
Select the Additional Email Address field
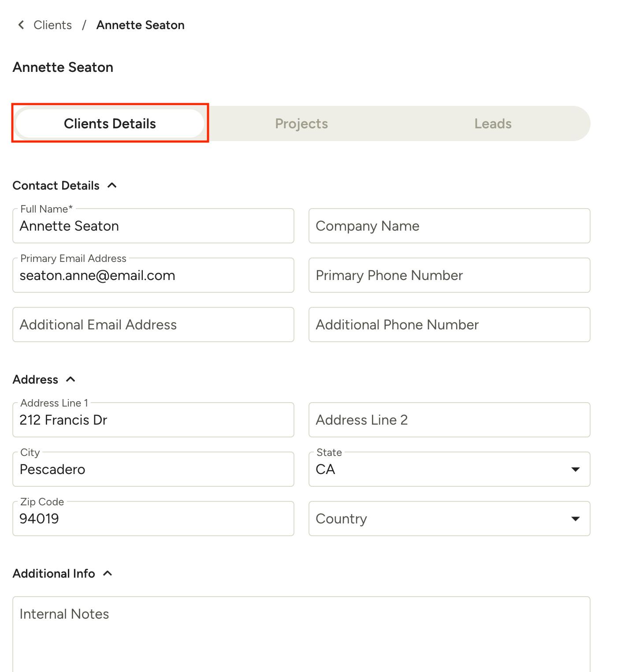pyautogui.click(x=153, y=325)
